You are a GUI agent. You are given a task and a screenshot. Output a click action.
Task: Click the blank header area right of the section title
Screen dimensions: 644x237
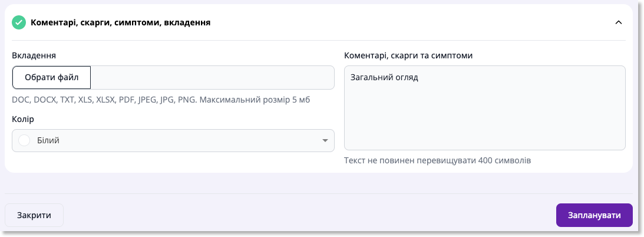coord(411,22)
